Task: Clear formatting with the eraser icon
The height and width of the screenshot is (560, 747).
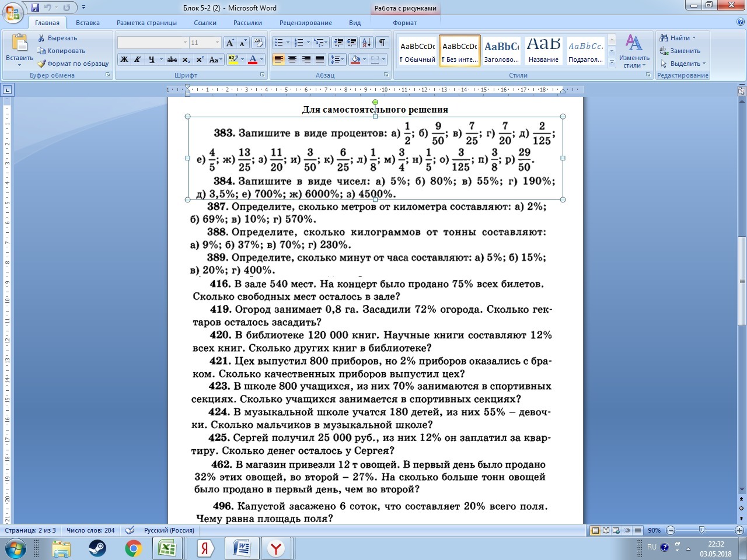Action: click(259, 43)
